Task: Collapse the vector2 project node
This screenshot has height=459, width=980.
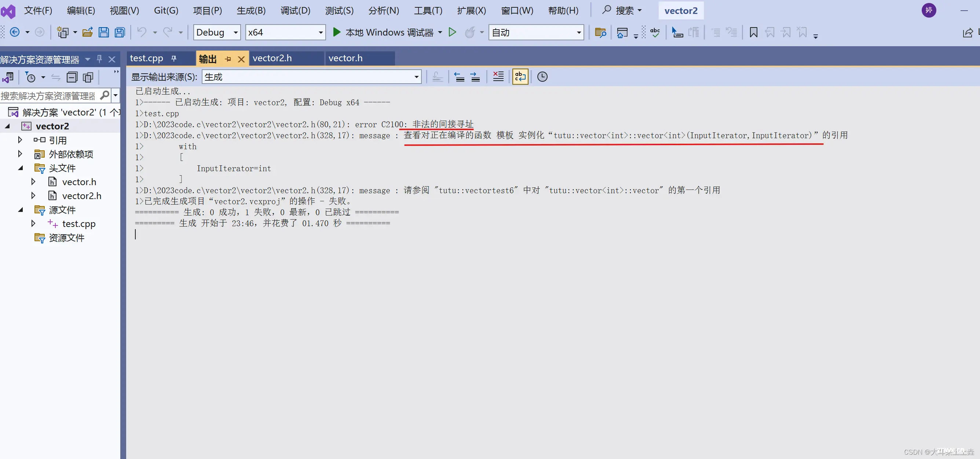Action: pyautogui.click(x=7, y=126)
